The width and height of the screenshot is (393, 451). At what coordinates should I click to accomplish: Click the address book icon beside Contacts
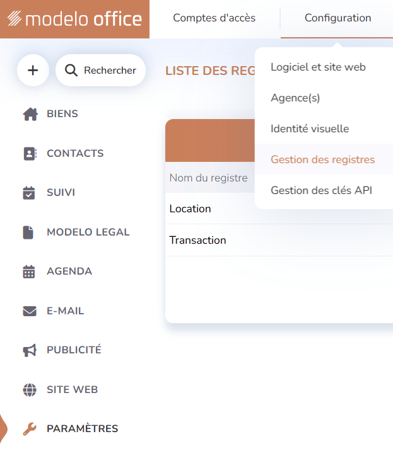30,153
